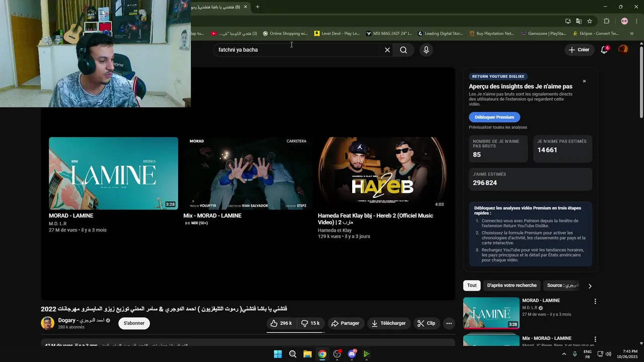
Task: Open the Eklipse Convert bookmark
Action: click(x=596, y=34)
